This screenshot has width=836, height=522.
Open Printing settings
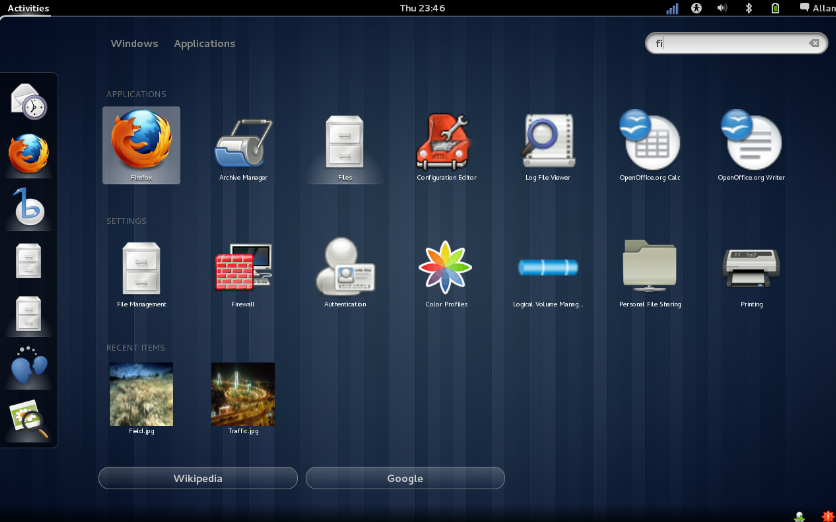tap(751, 272)
